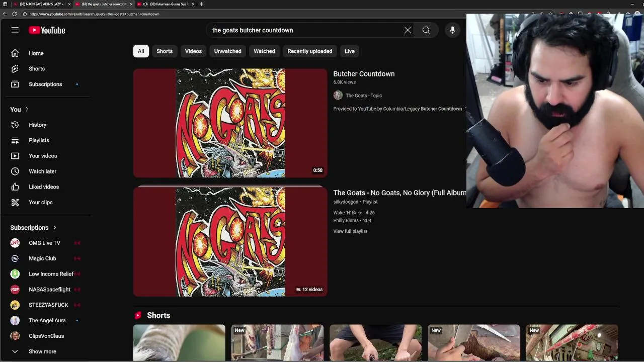This screenshot has width=644, height=362.
Task: Reload the page with the refresh icon
Action: click(15, 14)
